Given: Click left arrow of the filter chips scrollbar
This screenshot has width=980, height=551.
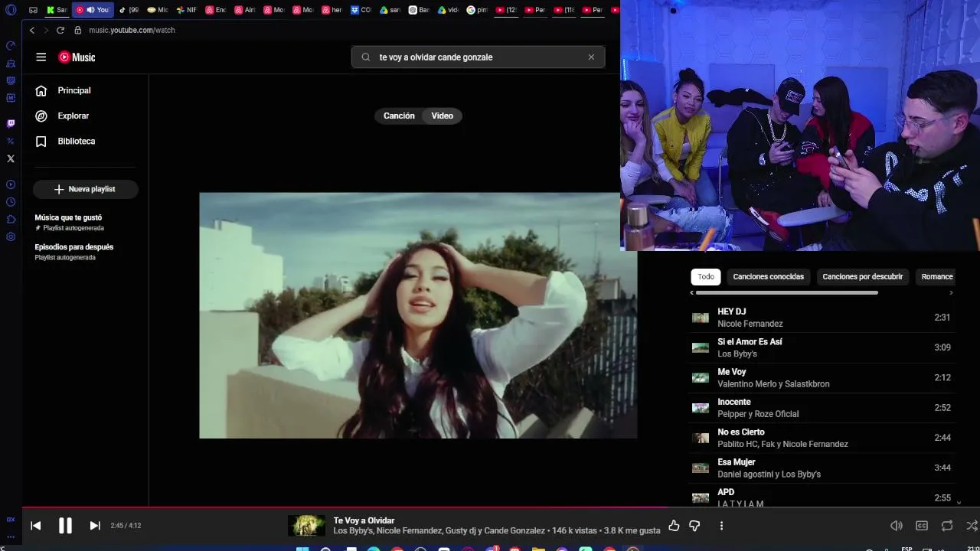Looking at the screenshot, I should pos(691,293).
